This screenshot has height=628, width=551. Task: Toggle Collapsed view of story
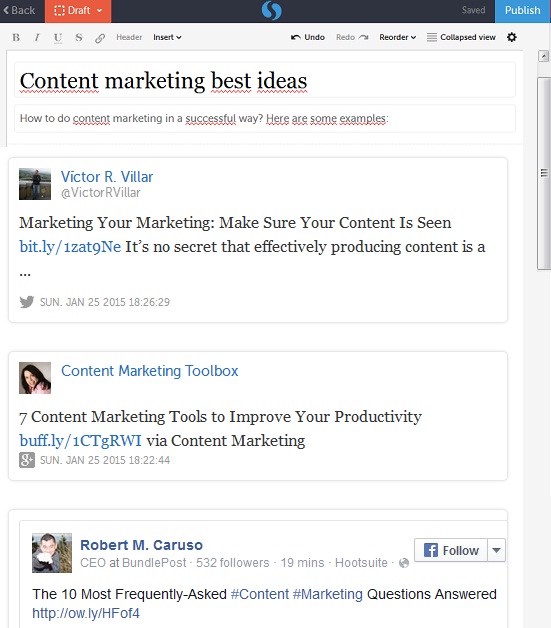[461, 37]
